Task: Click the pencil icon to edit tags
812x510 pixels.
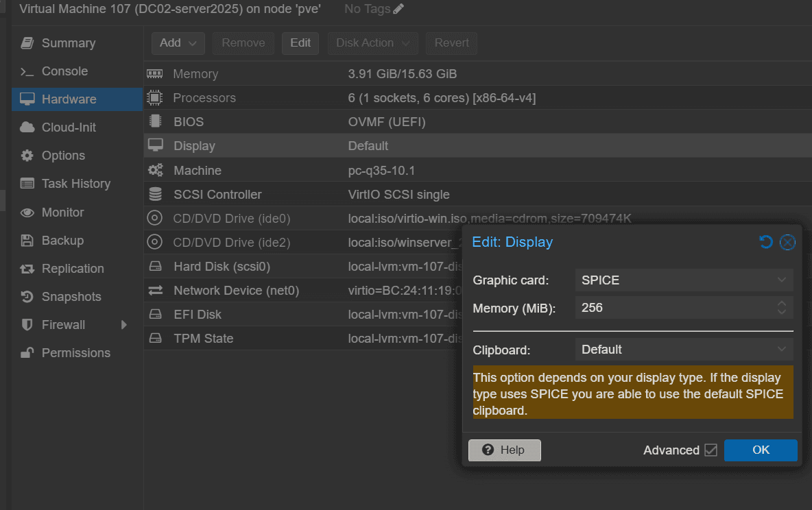Action: coord(398,9)
